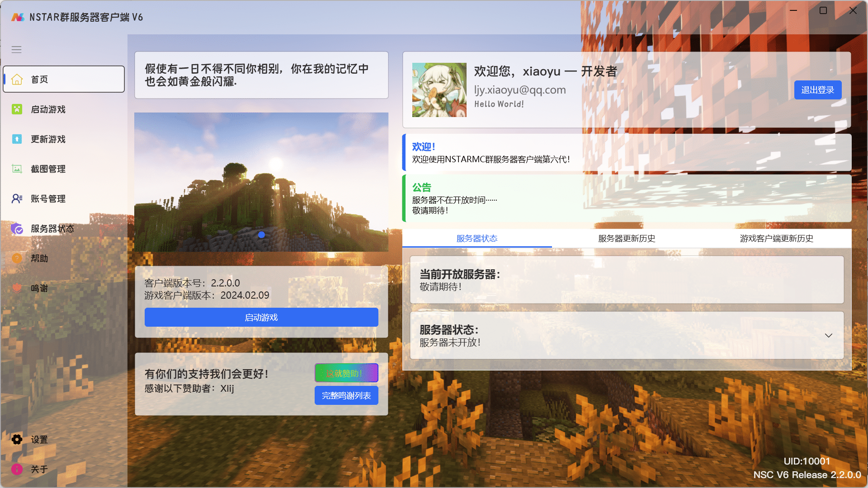Image resolution: width=868 pixels, height=488 pixels.
Task: Click the carousel dot on landscape image
Action: (261, 235)
